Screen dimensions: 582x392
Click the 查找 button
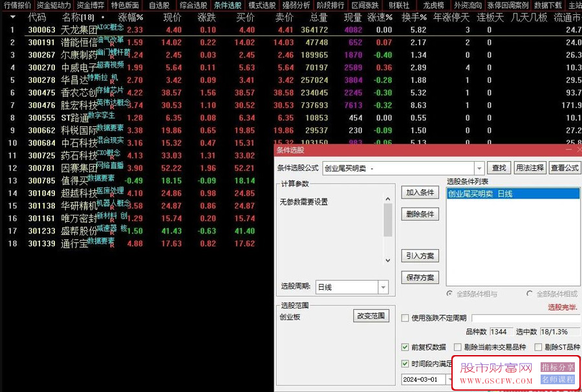point(499,168)
